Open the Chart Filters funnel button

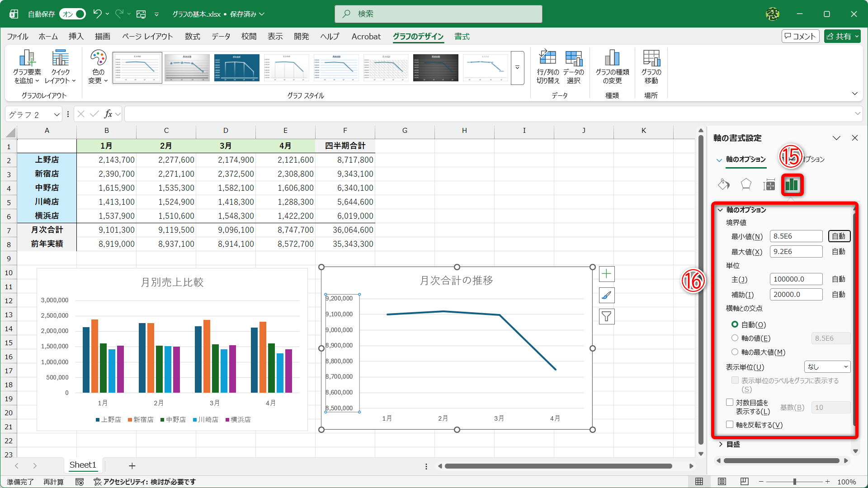click(x=607, y=317)
